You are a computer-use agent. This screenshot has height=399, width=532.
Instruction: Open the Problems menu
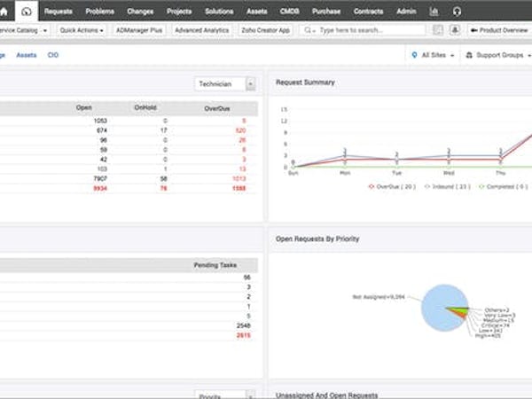99,12
